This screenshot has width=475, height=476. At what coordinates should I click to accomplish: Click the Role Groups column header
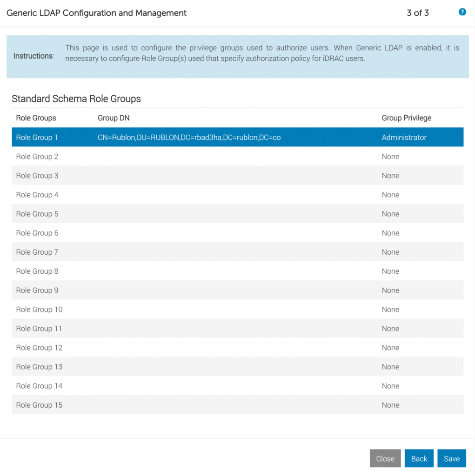36,118
